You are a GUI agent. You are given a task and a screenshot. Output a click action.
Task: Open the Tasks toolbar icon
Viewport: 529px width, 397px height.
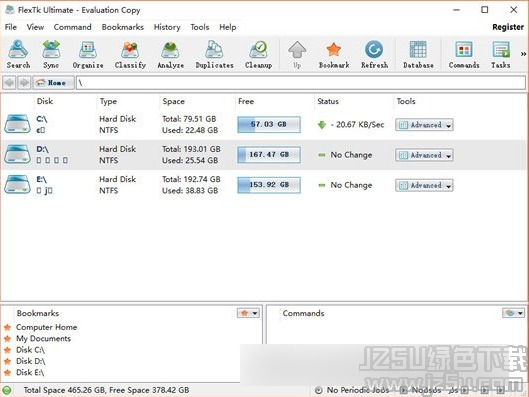[x=501, y=54]
